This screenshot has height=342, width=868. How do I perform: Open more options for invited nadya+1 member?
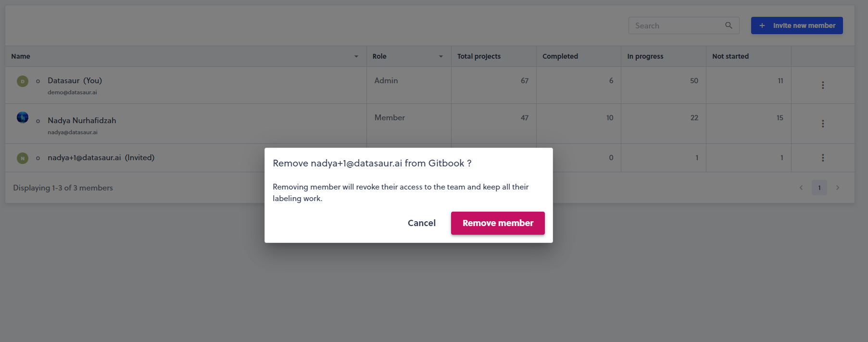click(x=823, y=158)
